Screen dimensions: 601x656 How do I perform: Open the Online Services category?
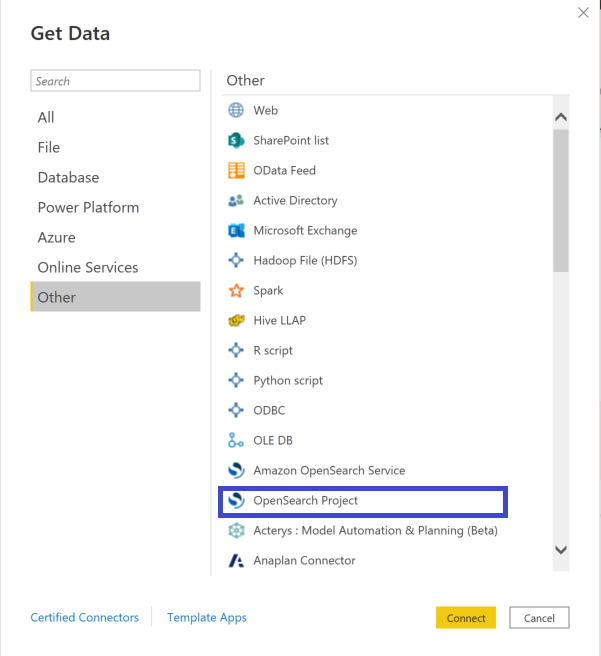coord(88,267)
